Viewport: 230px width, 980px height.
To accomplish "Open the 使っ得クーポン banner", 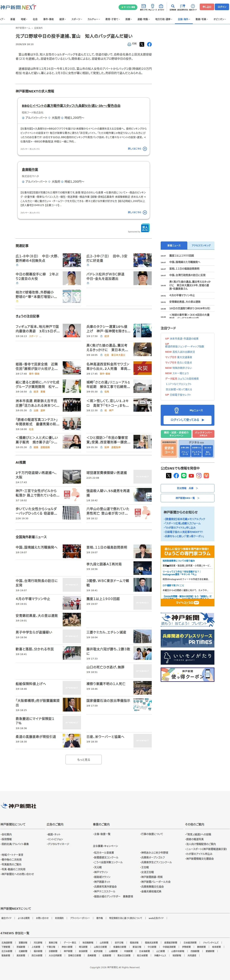I will click(187, 675).
